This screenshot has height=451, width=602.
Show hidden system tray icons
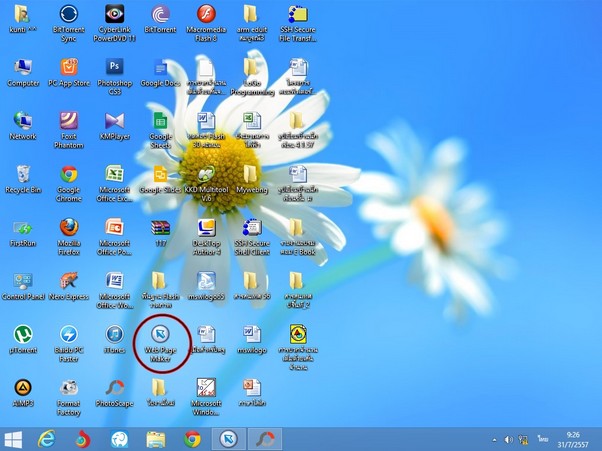(494, 439)
